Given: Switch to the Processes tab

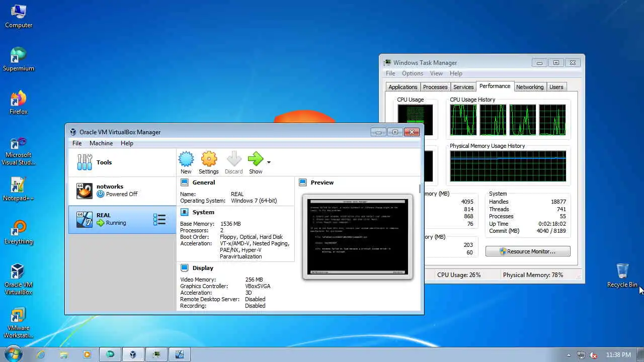Looking at the screenshot, I should click(435, 87).
